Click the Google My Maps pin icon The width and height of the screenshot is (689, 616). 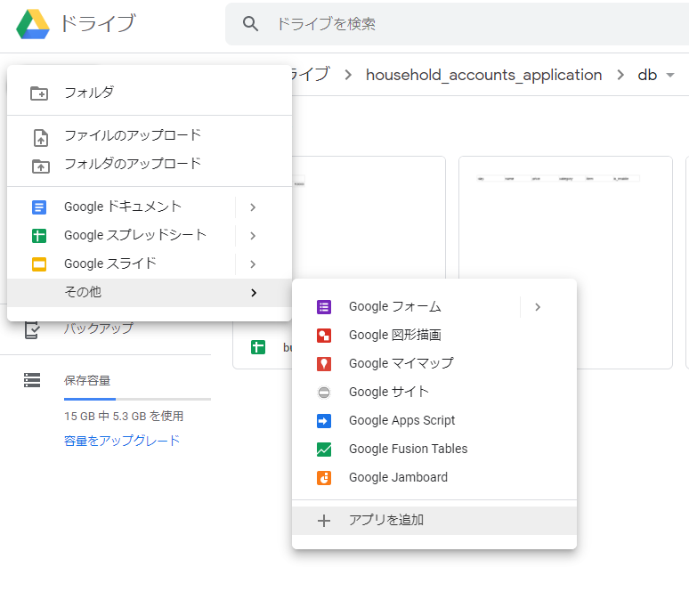pos(324,364)
